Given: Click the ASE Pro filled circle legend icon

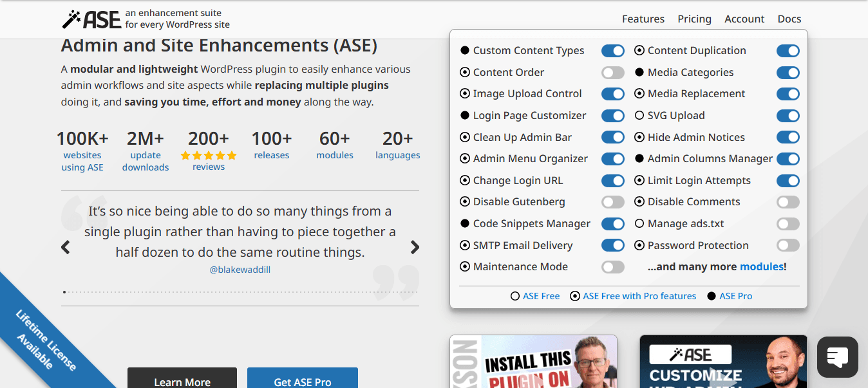Looking at the screenshot, I should (712, 296).
